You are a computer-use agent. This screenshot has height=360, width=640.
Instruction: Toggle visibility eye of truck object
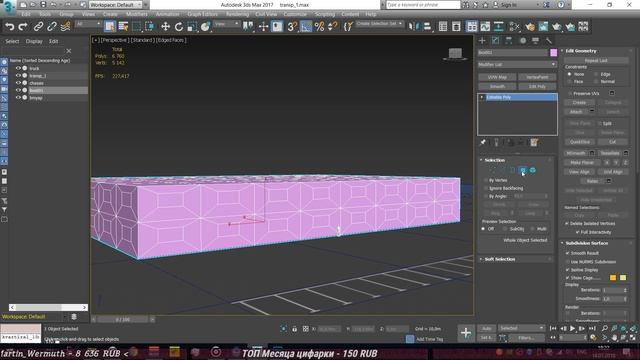(x=18, y=68)
